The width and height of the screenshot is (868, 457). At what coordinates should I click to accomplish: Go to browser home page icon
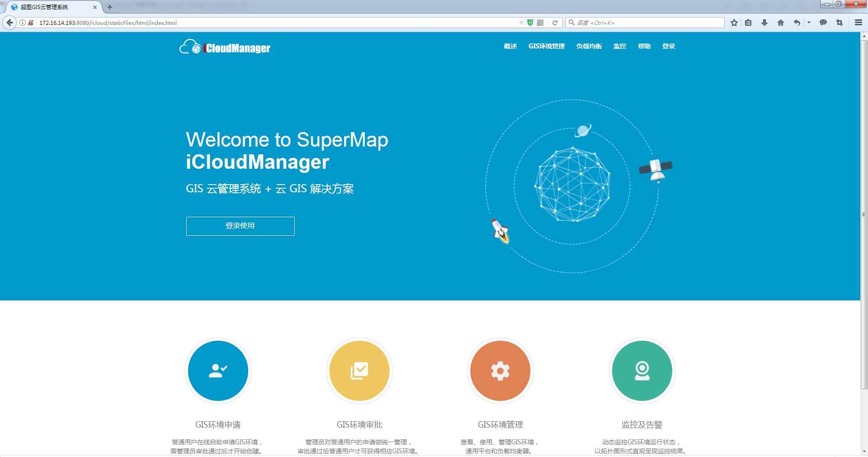pos(781,23)
